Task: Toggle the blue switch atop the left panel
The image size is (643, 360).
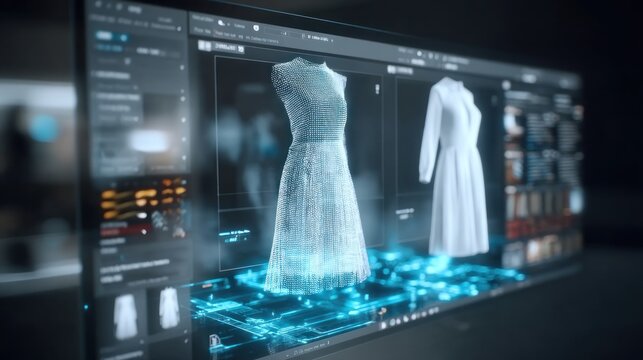Action: [113, 37]
